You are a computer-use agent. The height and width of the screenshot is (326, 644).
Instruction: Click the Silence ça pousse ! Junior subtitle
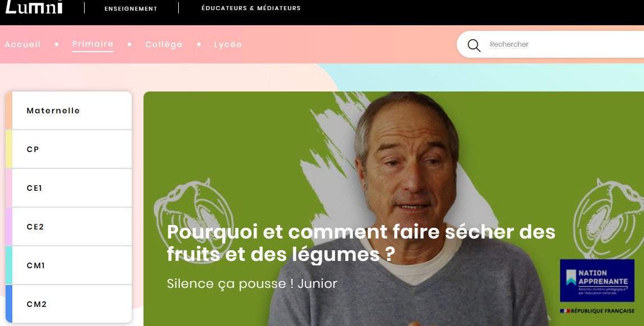[252, 284]
